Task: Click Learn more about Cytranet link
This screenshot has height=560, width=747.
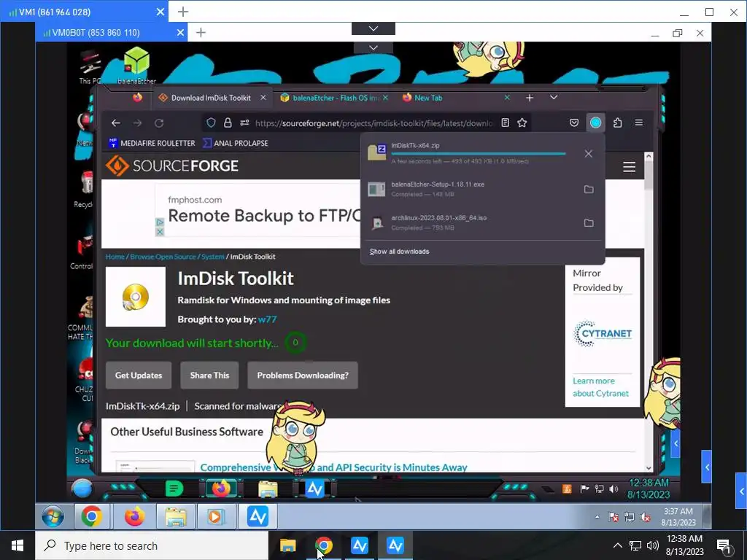Action: pos(600,387)
